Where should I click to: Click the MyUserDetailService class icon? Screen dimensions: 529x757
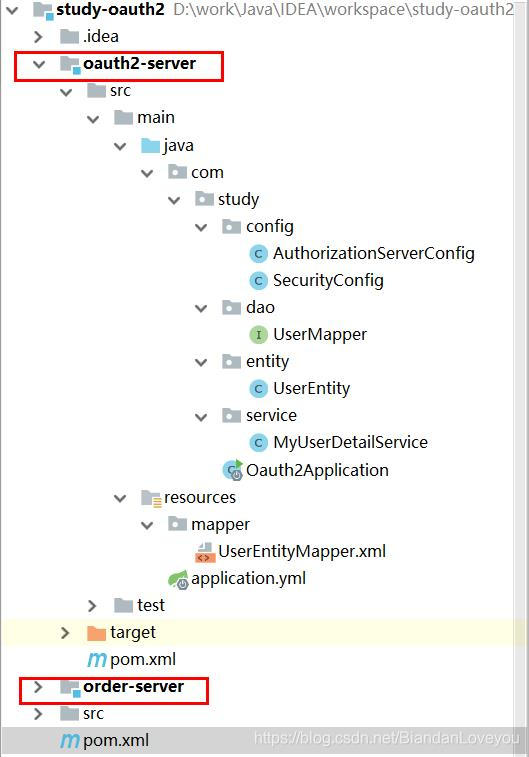258,443
